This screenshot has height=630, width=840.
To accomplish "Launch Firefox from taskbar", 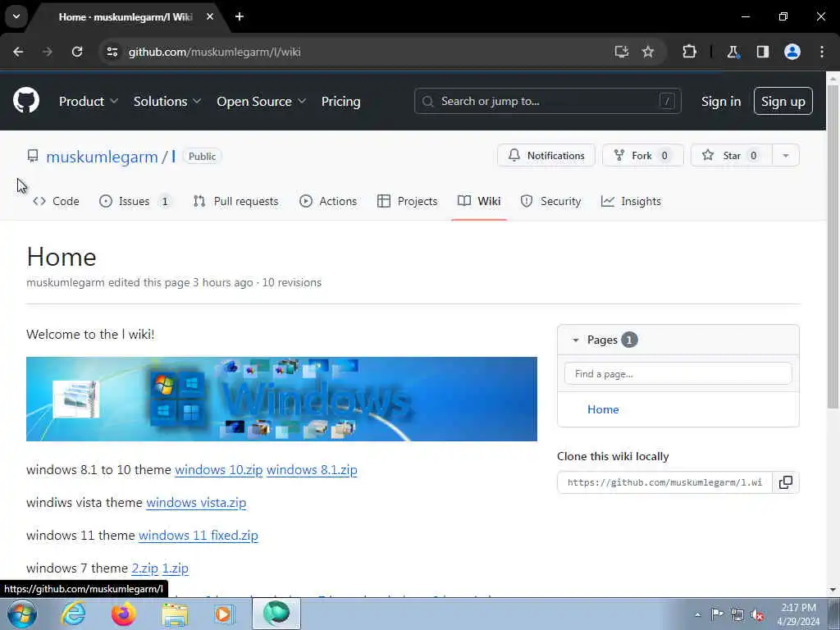I will click(x=124, y=614).
